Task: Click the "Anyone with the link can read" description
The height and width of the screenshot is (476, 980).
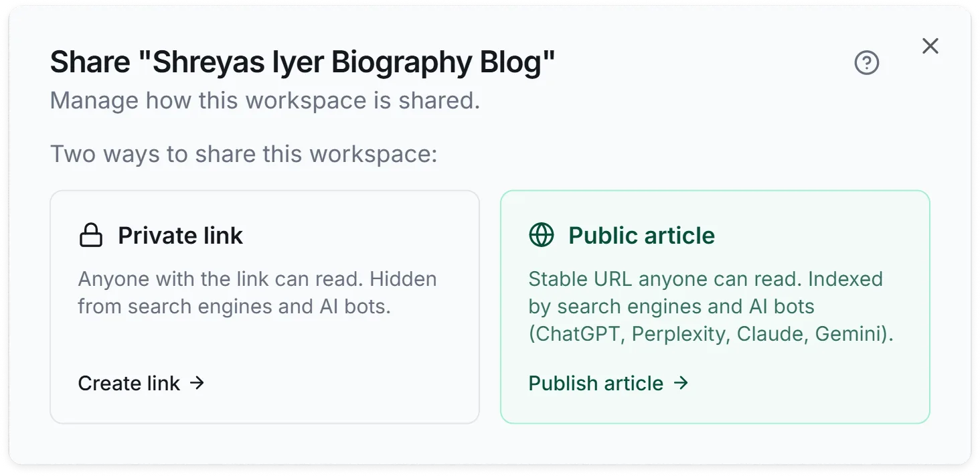Action: (x=258, y=293)
